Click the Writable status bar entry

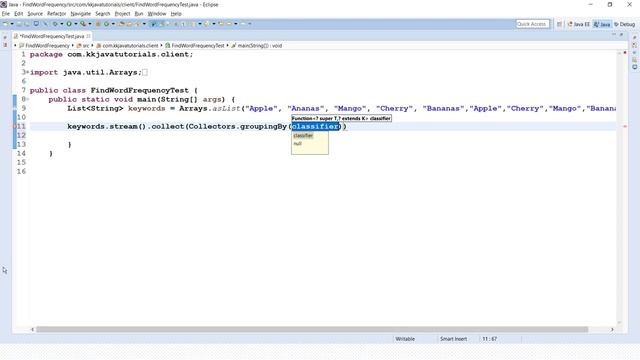click(405, 339)
